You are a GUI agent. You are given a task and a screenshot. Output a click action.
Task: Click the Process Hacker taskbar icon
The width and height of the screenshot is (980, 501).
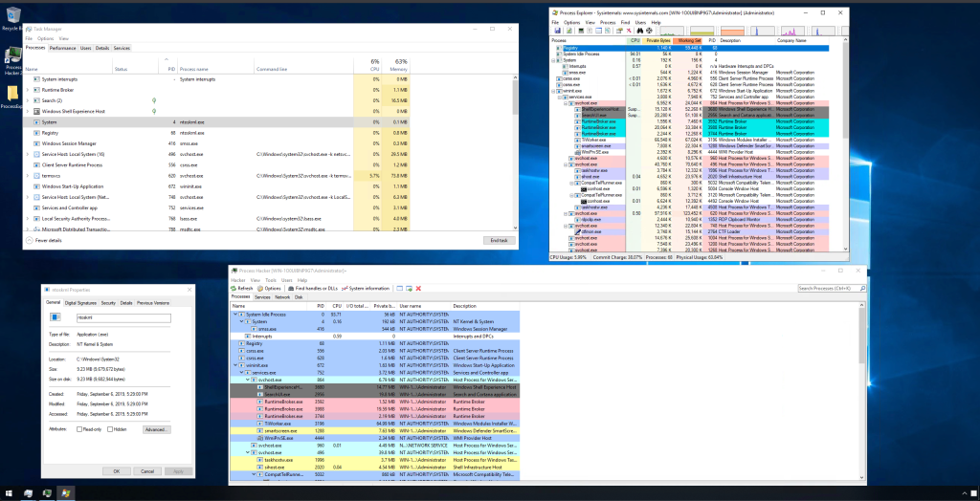point(47,493)
